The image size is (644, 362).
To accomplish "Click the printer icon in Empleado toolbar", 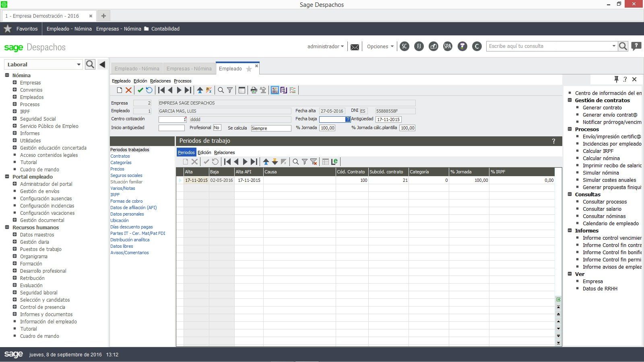I will 254,90.
